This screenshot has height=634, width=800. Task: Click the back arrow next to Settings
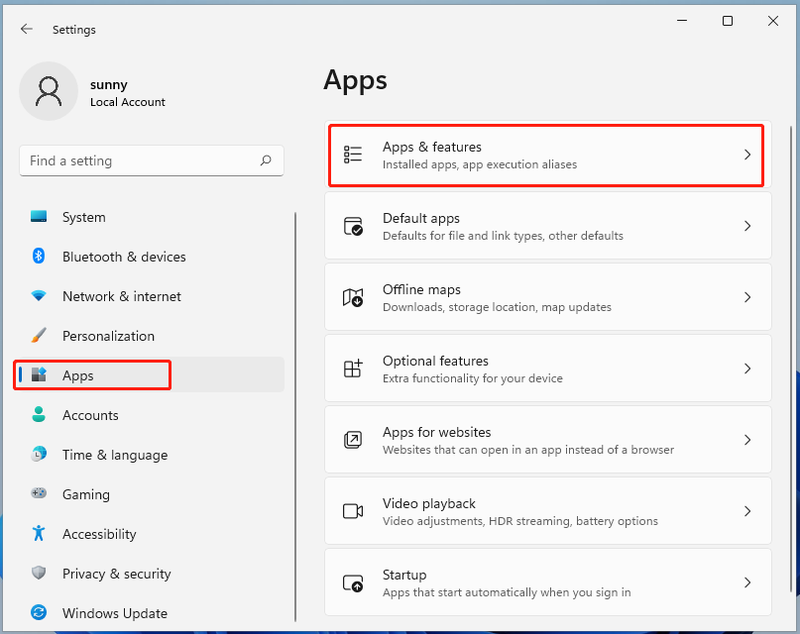27,29
